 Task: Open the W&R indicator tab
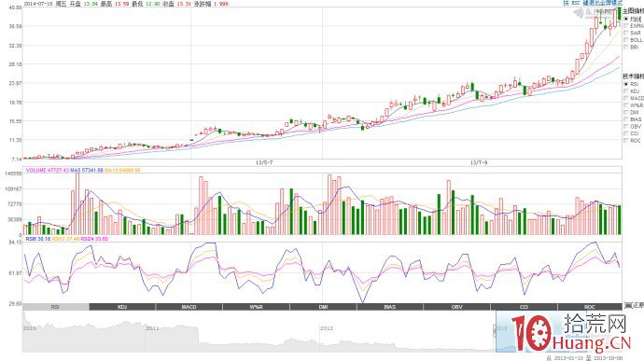point(257,307)
